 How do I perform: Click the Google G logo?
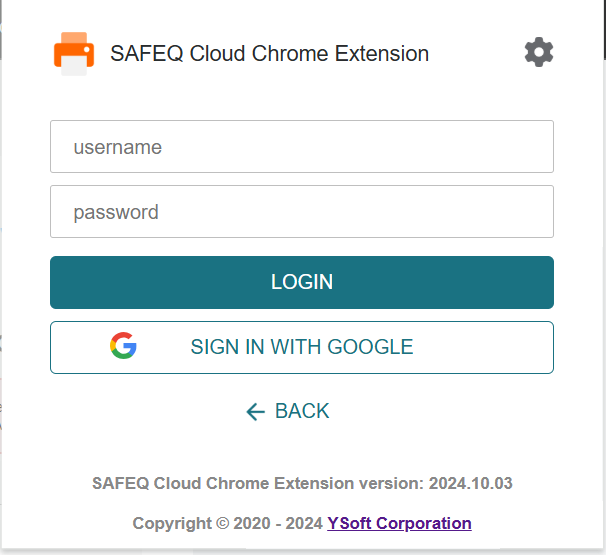pyautogui.click(x=123, y=346)
